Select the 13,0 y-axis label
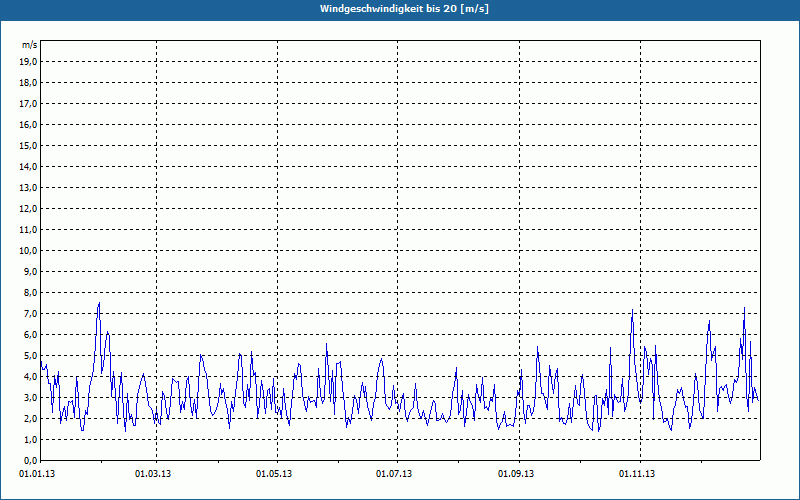The width and height of the screenshot is (800, 500). tap(28, 188)
